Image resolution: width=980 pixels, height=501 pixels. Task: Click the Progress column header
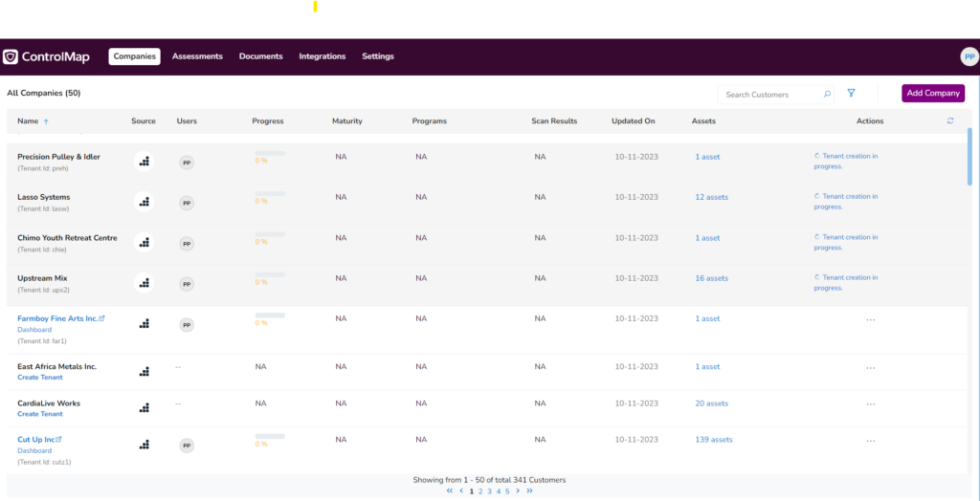click(x=268, y=121)
